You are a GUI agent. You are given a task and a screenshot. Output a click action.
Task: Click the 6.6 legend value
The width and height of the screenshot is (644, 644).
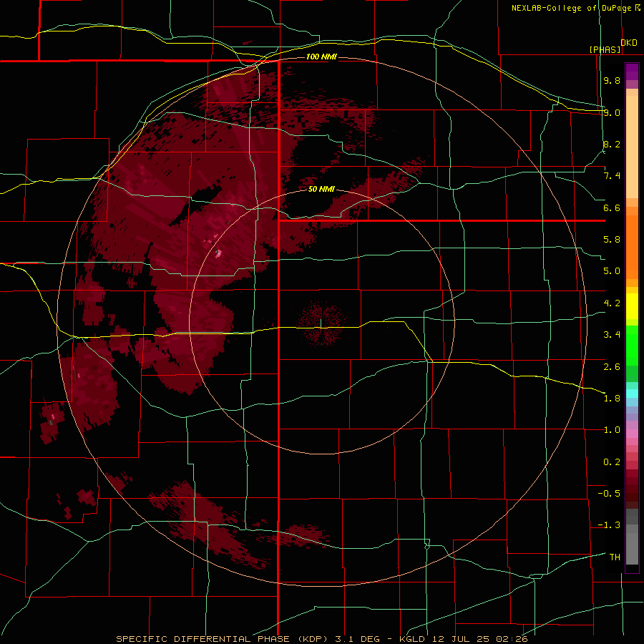[x=612, y=208]
